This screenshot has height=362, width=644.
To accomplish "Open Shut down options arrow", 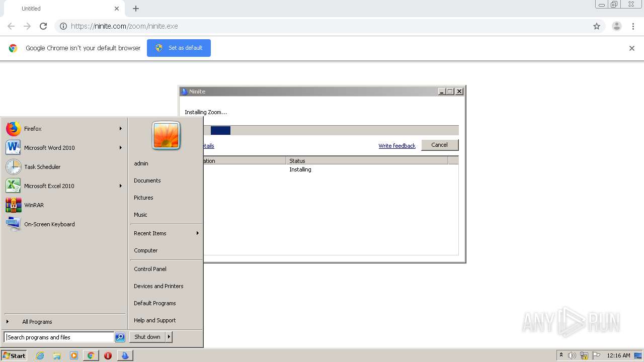I will pos(169,337).
